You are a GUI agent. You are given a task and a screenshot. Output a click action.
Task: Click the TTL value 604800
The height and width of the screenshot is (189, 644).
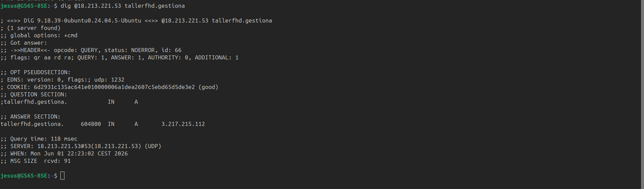[x=91, y=124]
